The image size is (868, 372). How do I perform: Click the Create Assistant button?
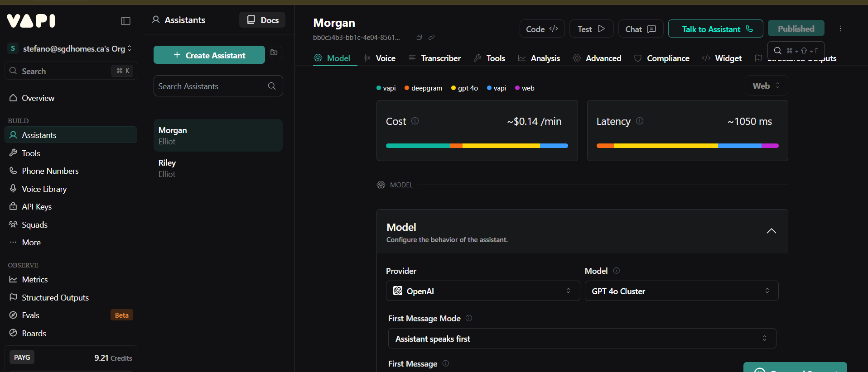[x=209, y=55]
